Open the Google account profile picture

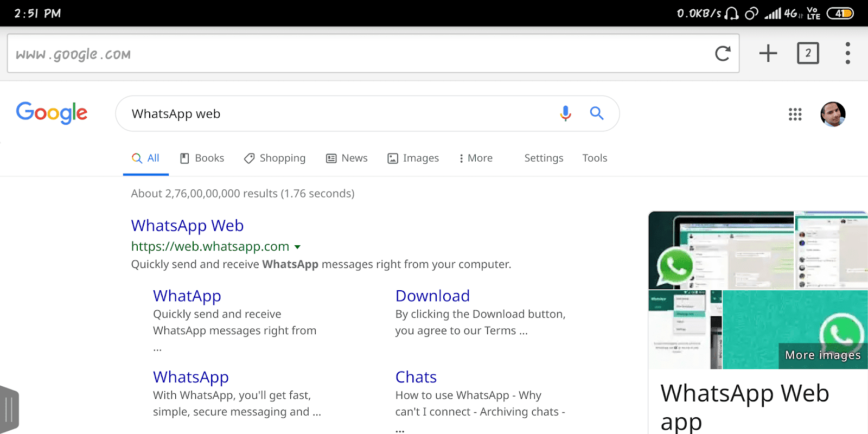(x=833, y=114)
